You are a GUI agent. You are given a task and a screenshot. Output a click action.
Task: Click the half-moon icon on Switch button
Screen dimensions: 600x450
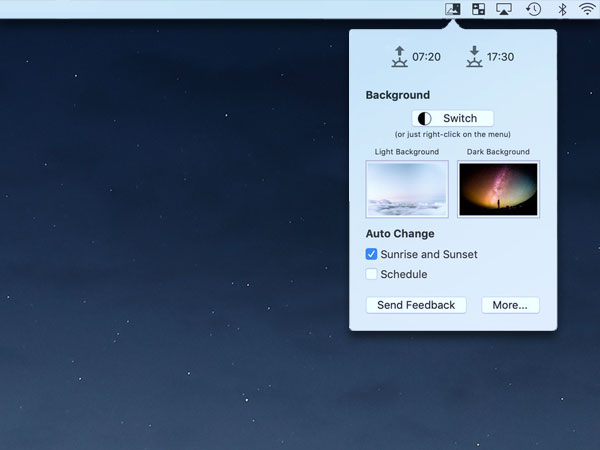pyautogui.click(x=424, y=119)
